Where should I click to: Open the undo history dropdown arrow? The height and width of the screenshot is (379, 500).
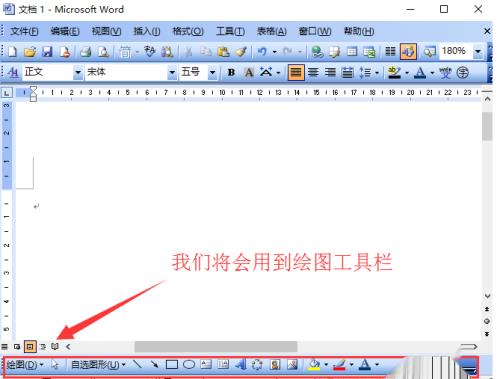coord(274,52)
